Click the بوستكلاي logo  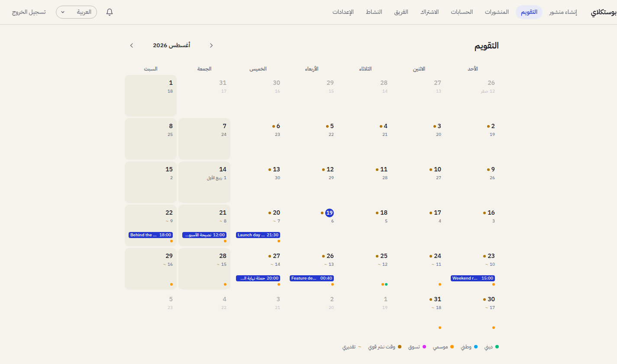(x=604, y=12)
